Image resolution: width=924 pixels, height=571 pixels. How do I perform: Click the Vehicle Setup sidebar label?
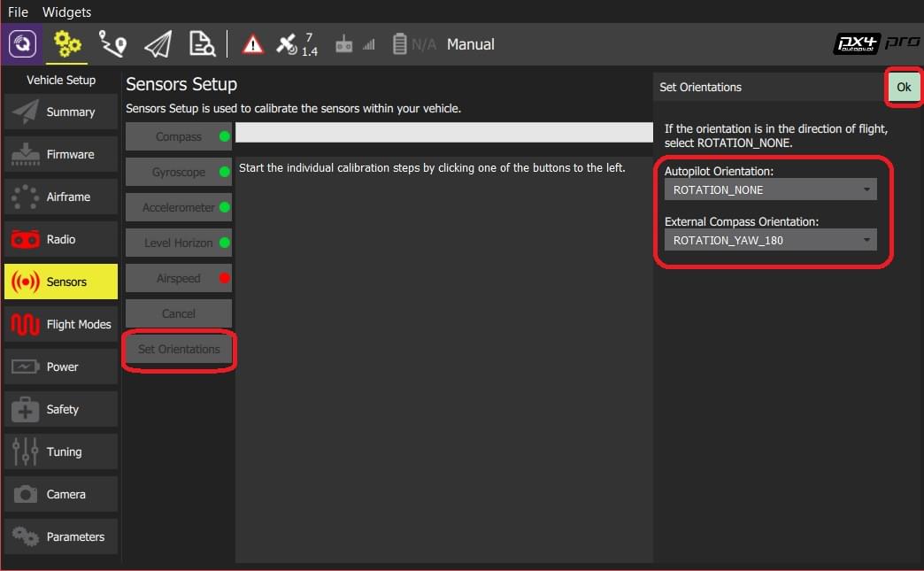click(x=61, y=81)
